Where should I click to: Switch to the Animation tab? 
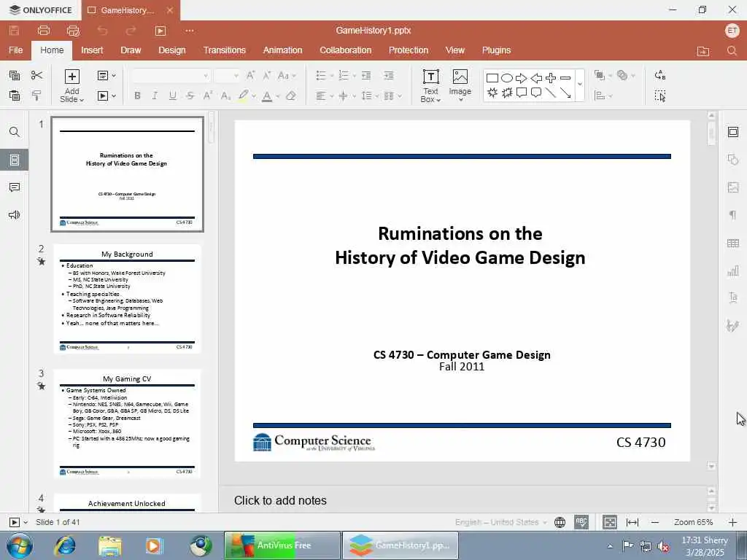282,50
